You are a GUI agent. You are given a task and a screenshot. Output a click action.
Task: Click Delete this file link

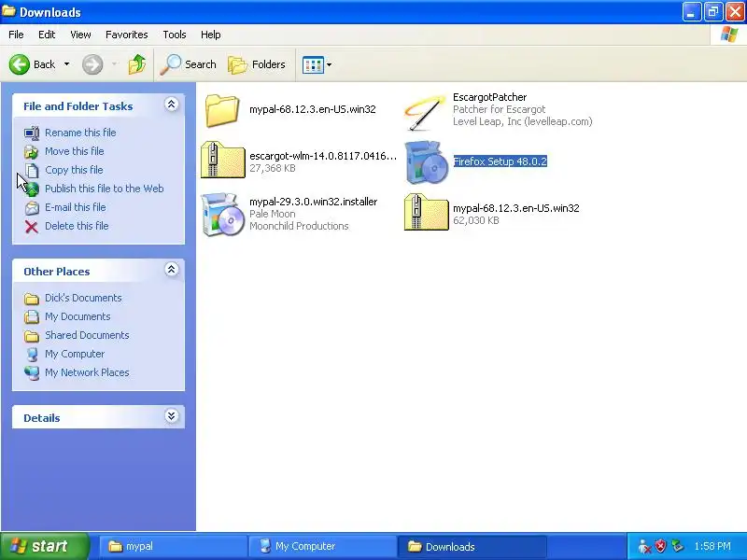(x=77, y=226)
